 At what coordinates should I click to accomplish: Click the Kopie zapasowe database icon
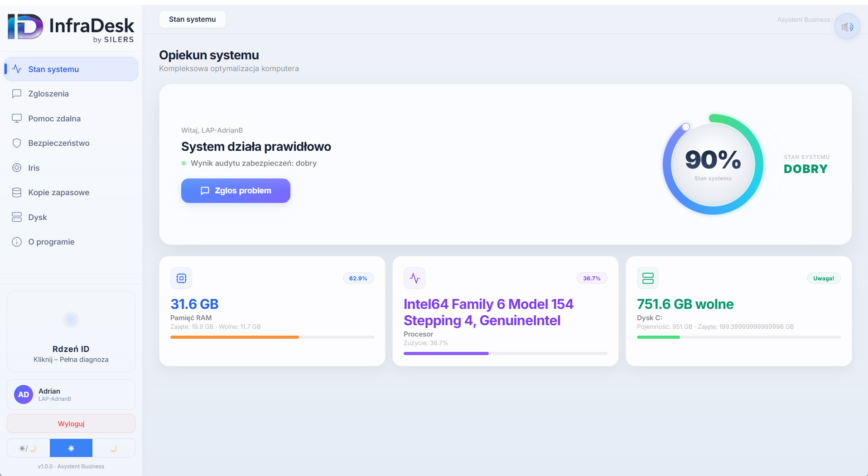pos(17,192)
